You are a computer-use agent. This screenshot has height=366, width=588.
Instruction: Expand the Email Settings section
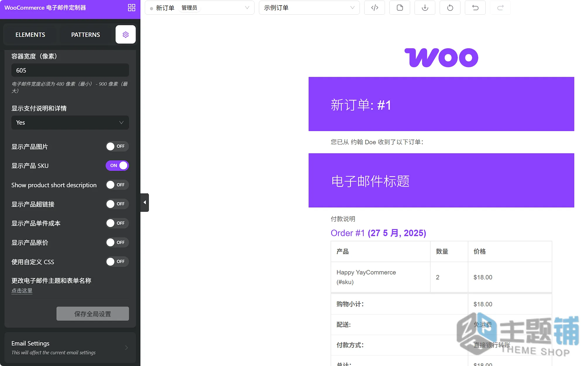70,348
